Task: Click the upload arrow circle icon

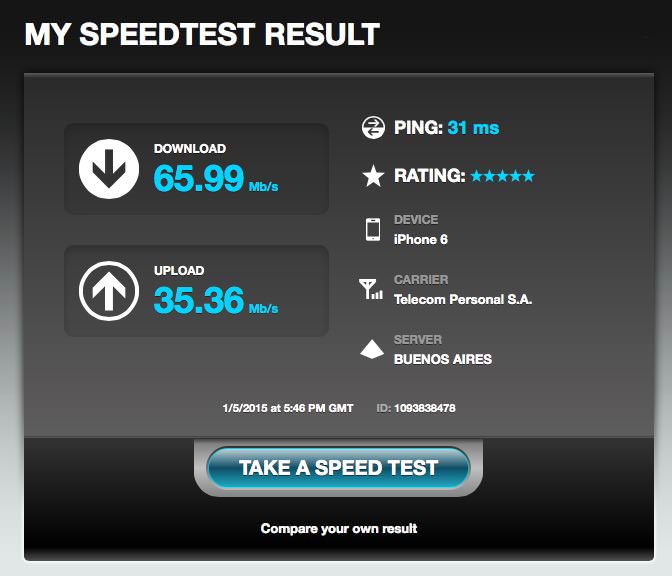Action: [x=109, y=291]
